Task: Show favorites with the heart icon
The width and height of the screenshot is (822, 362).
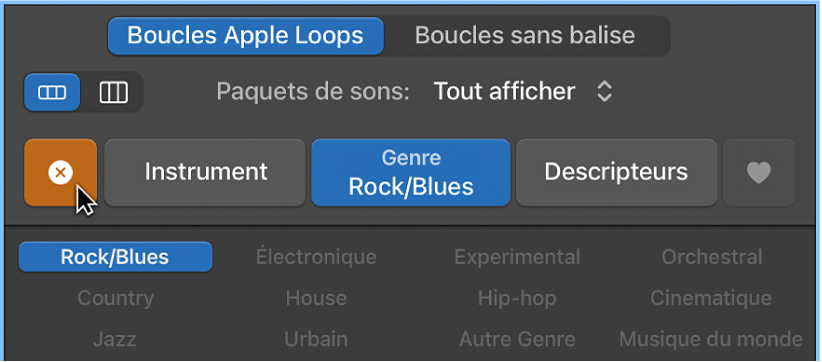Action: point(759,172)
